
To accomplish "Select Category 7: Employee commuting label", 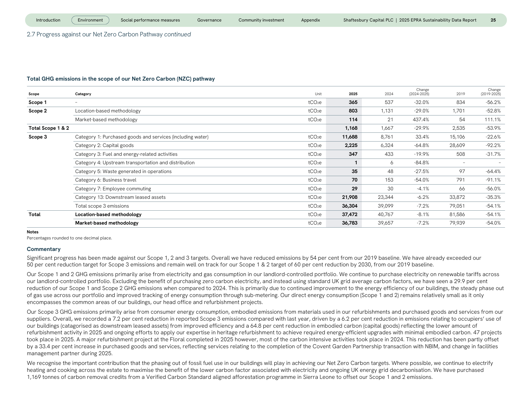I will point(113,189).
